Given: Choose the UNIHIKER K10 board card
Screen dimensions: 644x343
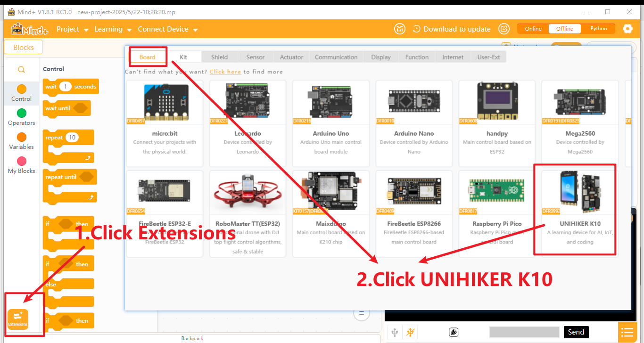Looking at the screenshot, I should 580,214.
